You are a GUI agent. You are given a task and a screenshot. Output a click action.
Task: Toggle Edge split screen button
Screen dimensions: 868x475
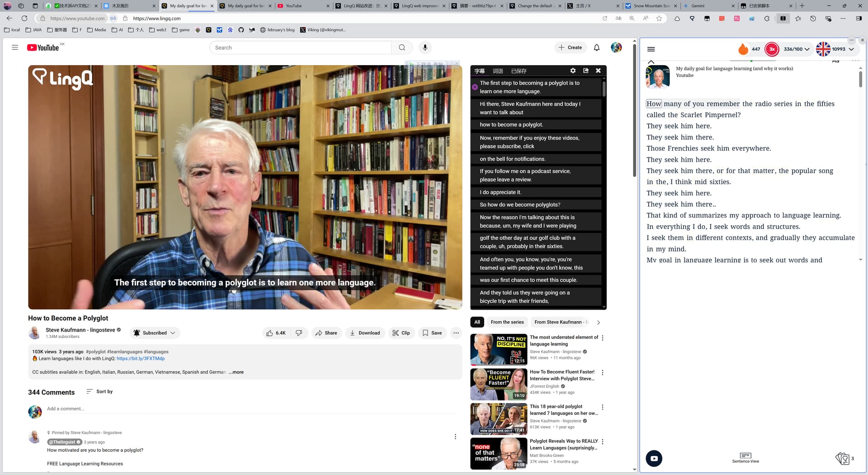(783, 19)
